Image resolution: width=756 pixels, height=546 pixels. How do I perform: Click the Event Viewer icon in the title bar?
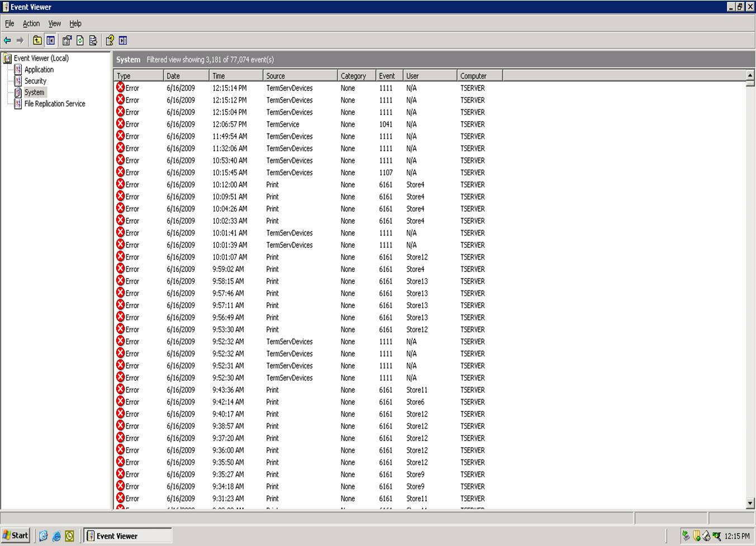tap(5, 7)
